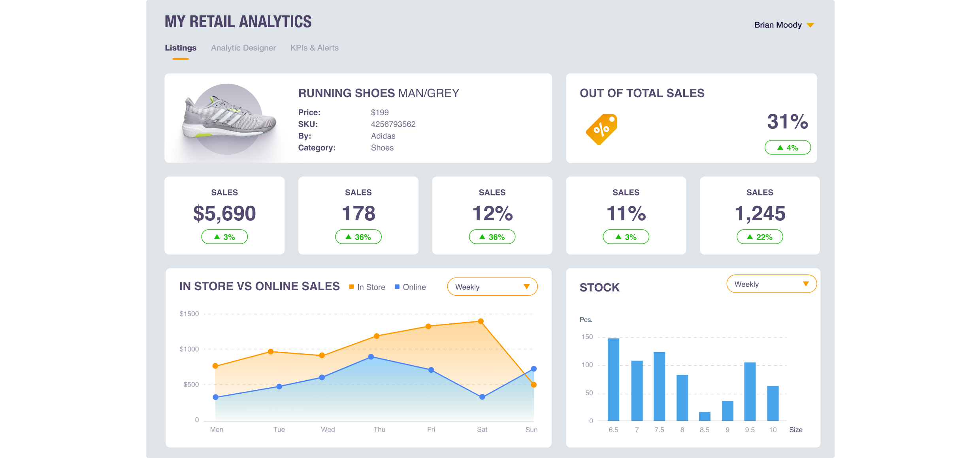Click the stock bar for size 6.5
This screenshot has width=980, height=458.
[x=613, y=379]
